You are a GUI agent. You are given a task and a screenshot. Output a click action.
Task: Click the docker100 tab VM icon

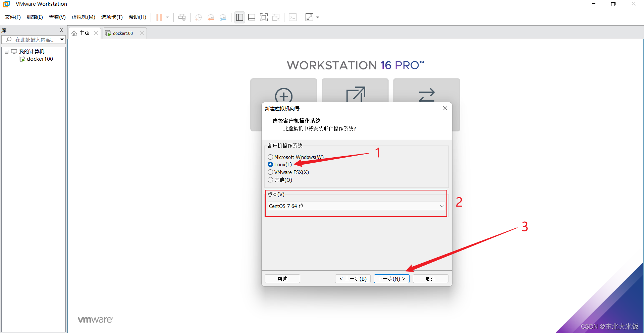point(108,33)
